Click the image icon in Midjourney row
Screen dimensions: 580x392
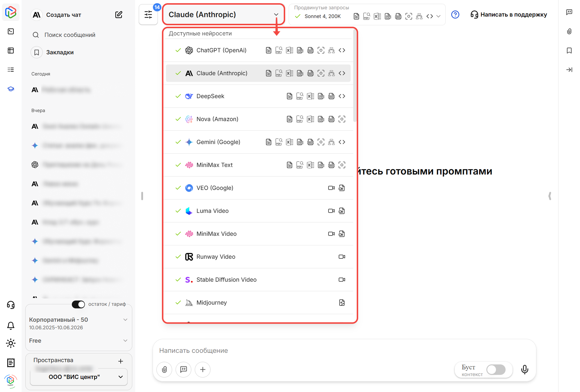tap(342, 303)
